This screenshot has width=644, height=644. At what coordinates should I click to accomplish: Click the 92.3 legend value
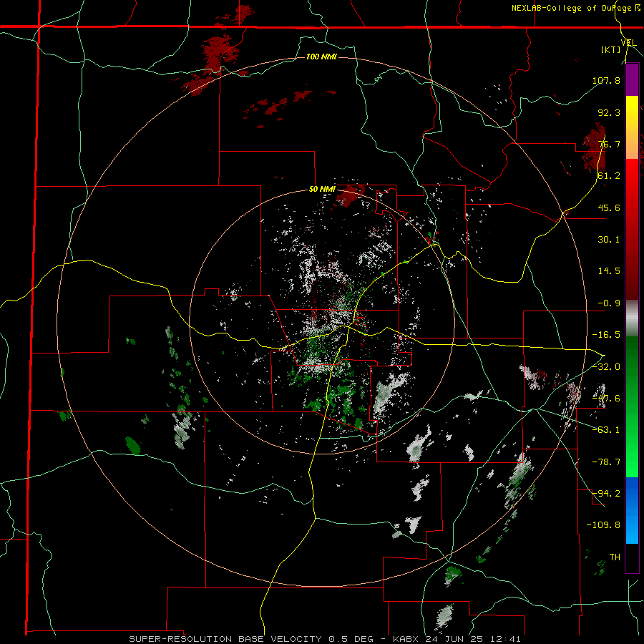tap(609, 112)
